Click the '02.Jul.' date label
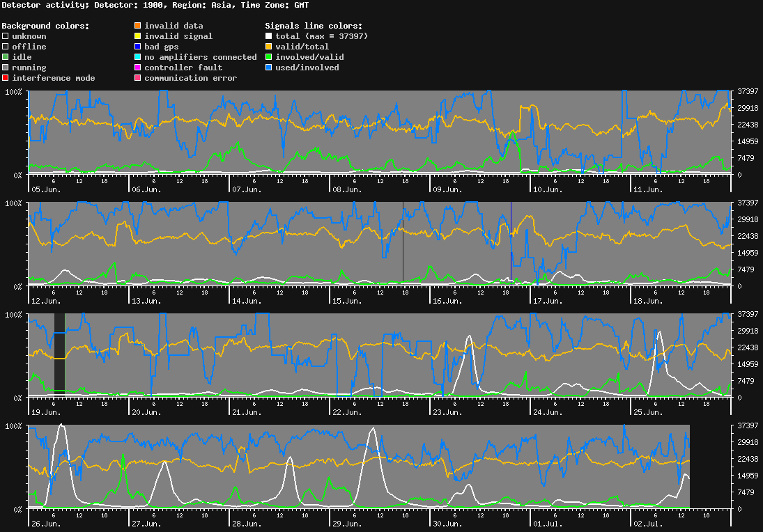 pos(648,524)
